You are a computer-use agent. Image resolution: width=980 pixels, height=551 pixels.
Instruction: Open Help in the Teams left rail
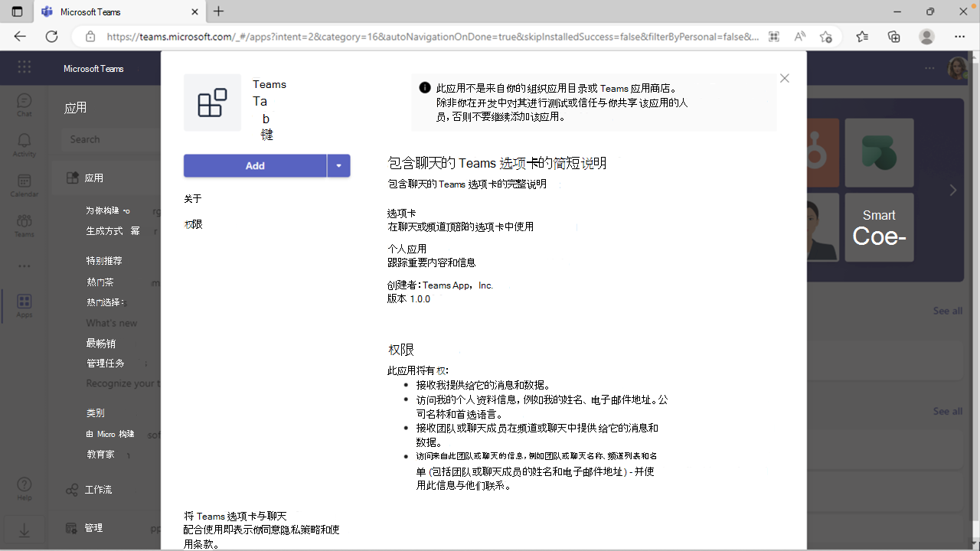click(x=24, y=488)
